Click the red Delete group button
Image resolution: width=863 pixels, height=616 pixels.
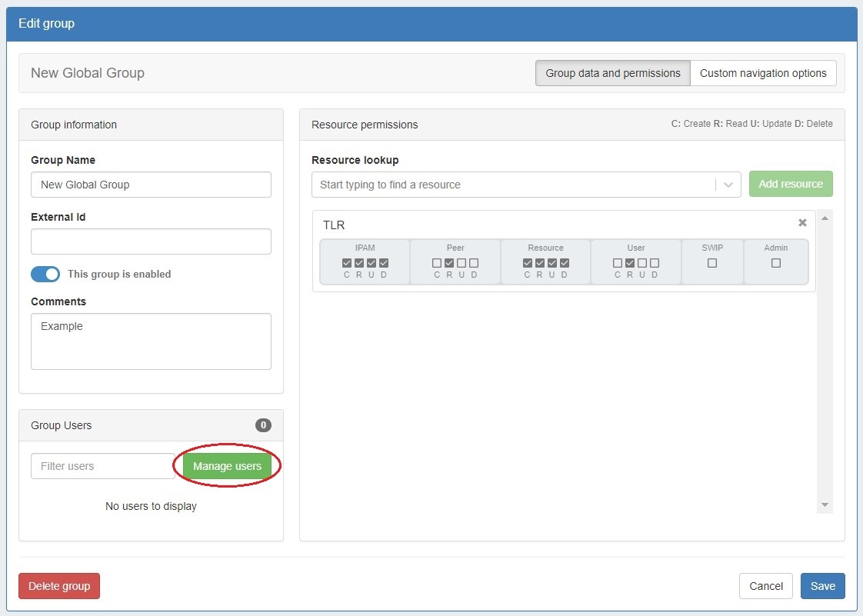coord(59,586)
